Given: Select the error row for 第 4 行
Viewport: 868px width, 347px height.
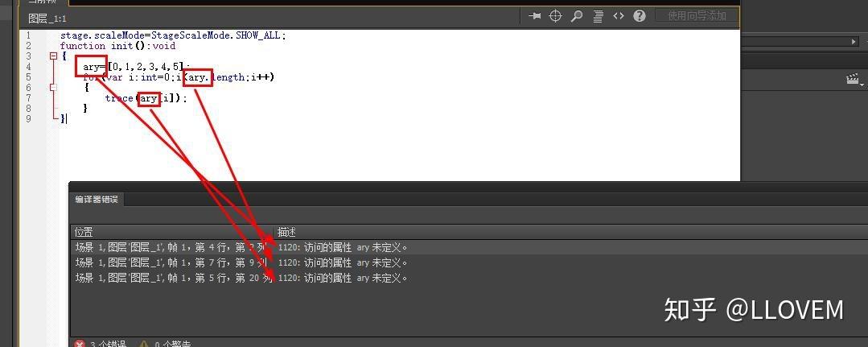Looking at the screenshot, I should point(470,247).
